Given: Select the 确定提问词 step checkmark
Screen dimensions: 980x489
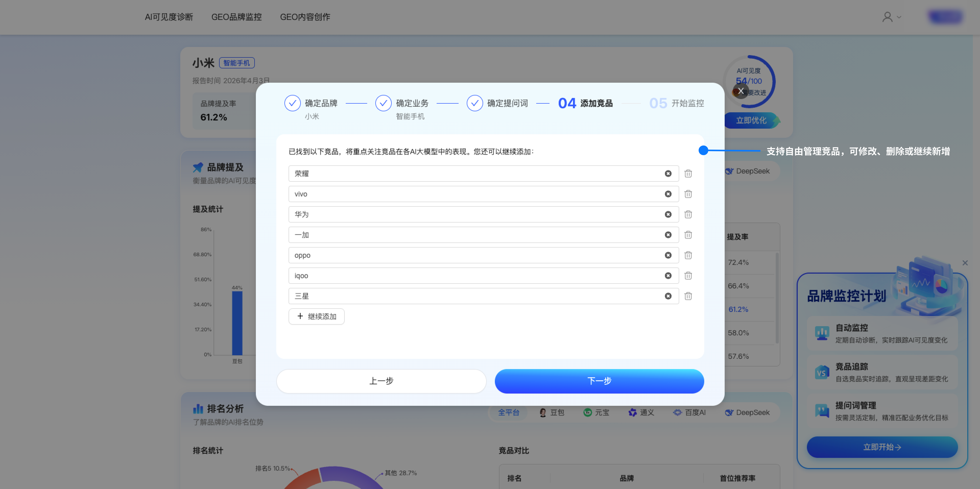Looking at the screenshot, I should click(474, 103).
